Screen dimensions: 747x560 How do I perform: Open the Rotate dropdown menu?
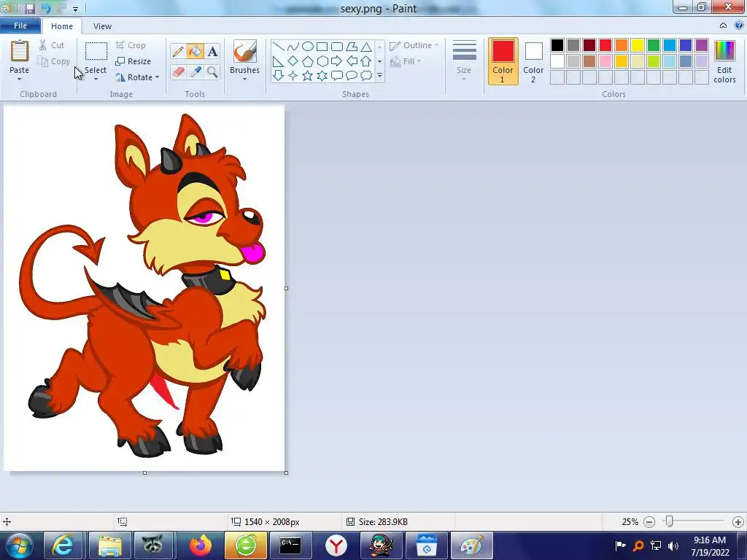point(137,77)
